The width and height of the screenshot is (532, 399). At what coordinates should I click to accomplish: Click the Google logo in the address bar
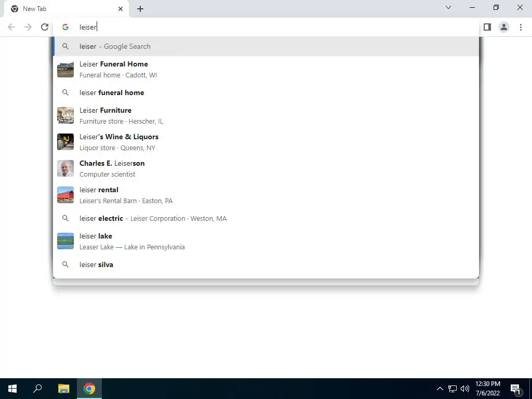(x=65, y=27)
